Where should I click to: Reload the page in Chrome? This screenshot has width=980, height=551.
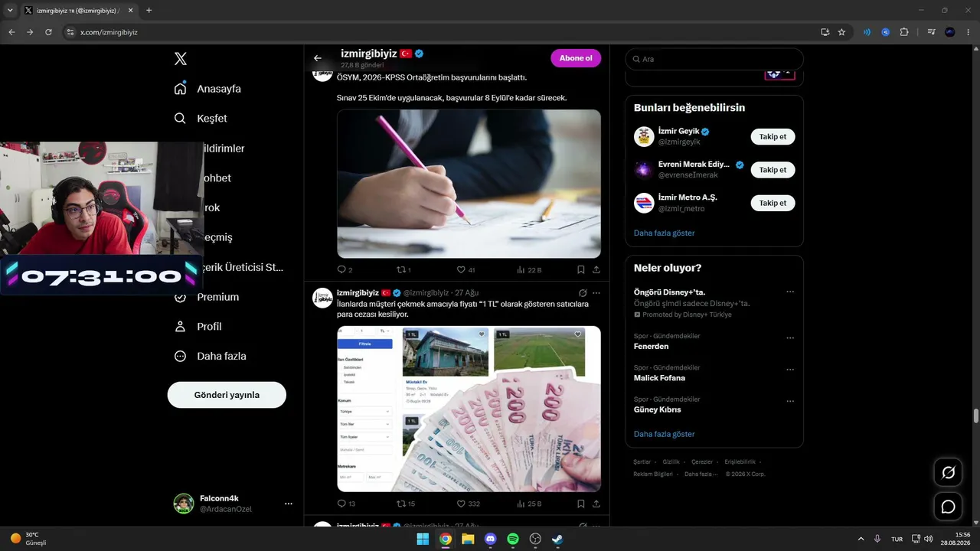pyautogui.click(x=48, y=32)
